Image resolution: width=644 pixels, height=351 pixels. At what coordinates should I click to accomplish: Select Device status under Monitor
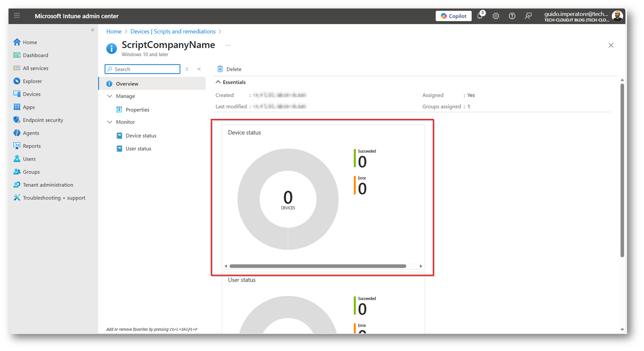(141, 136)
